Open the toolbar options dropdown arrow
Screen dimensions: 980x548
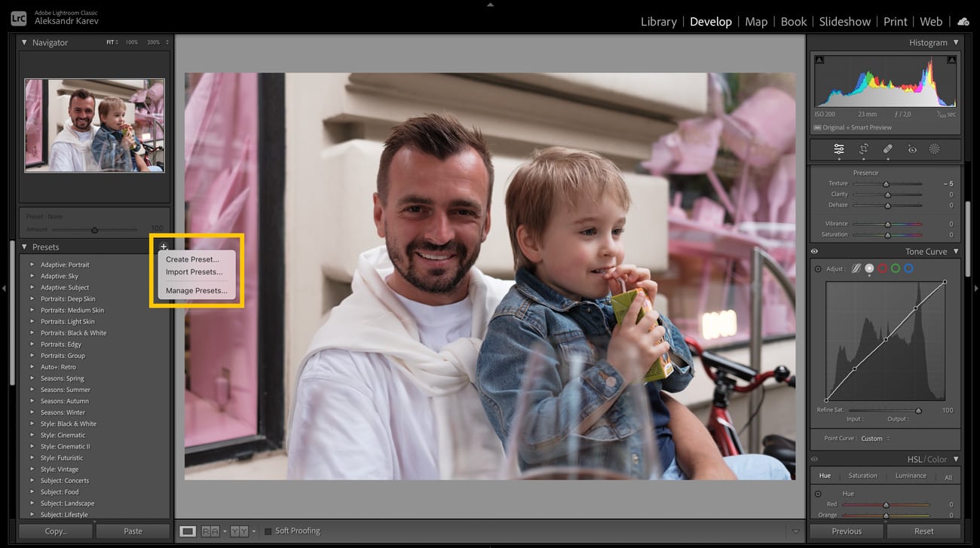pyautogui.click(x=796, y=531)
